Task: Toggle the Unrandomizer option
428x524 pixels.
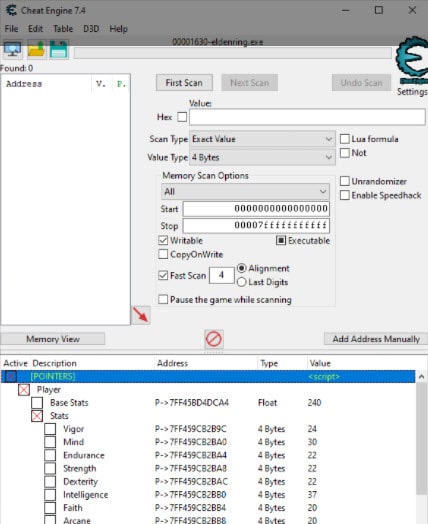Action: (344, 181)
